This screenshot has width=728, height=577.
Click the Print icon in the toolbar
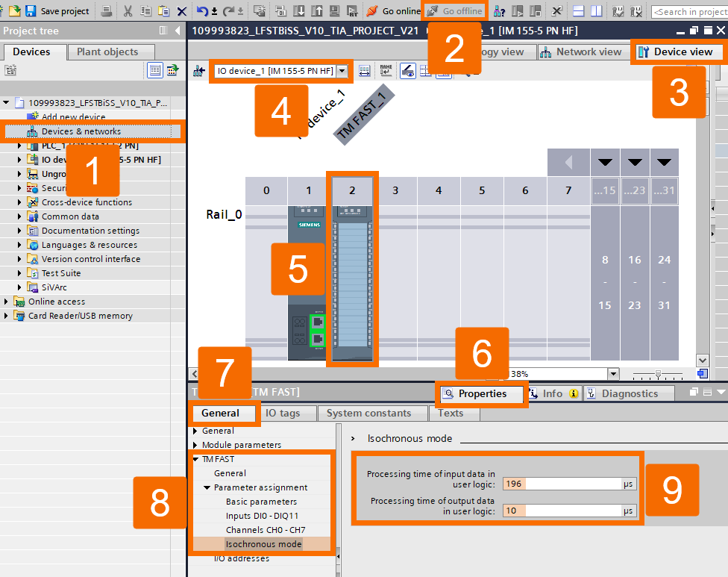pos(107,10)
